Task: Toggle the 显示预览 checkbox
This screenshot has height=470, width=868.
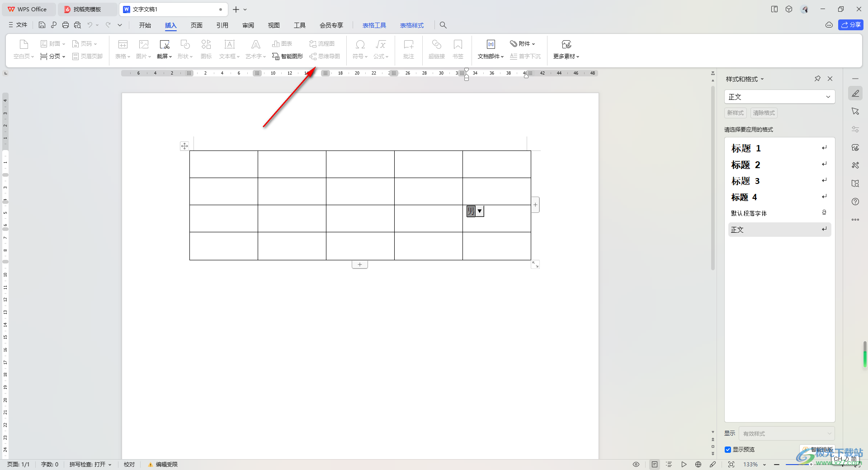Action: (728, 450)
